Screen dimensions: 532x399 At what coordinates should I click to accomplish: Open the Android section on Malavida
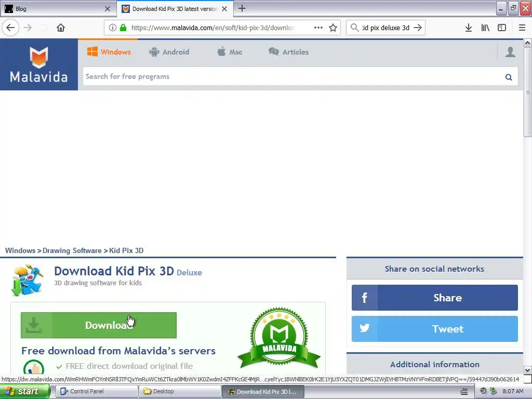(169, 52)
